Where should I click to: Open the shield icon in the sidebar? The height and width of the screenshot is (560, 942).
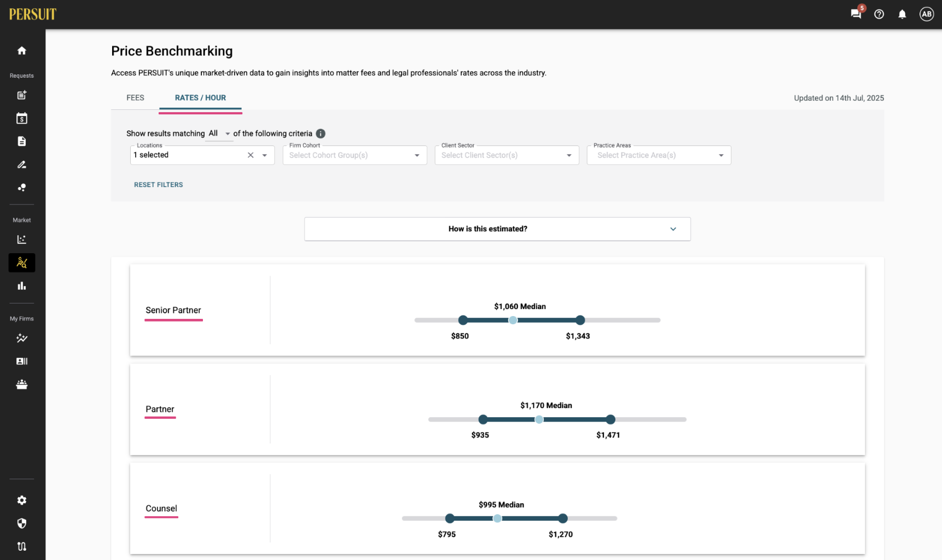22,523
